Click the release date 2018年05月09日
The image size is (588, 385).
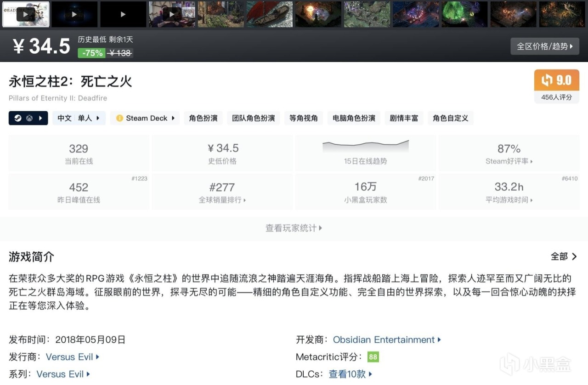point(90,340)
